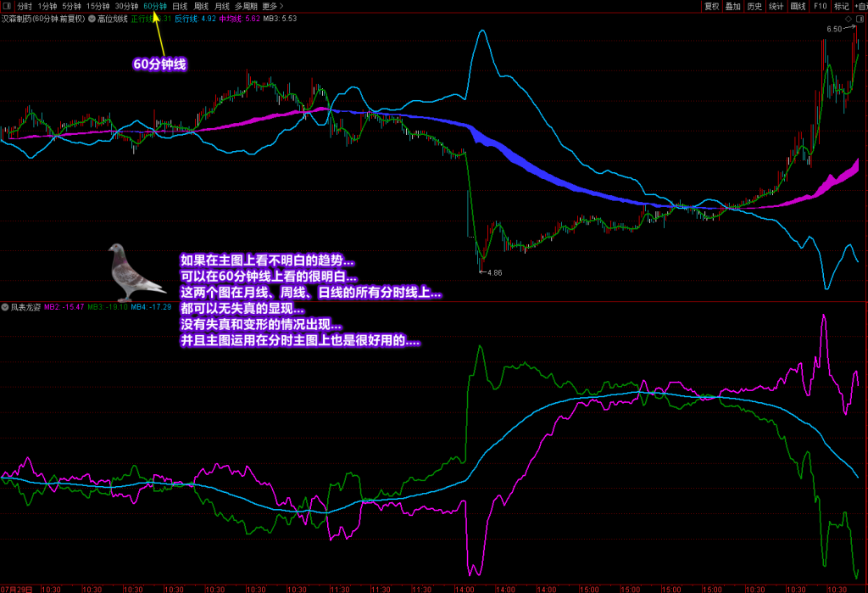Open the 统计 statistics tool
The image size is (868, 593).
pos(776,6)
